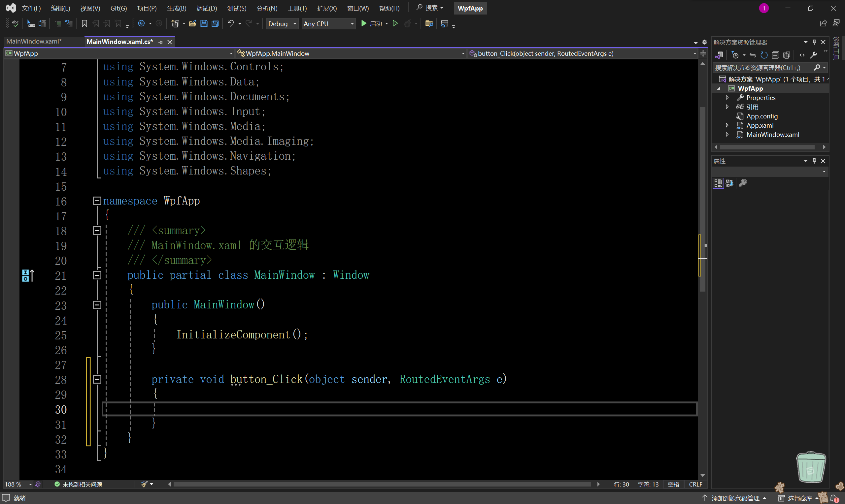Click the 空格 indentation indicator
Image resolution: width=845 pixels, height=504 pixels.
673,484
